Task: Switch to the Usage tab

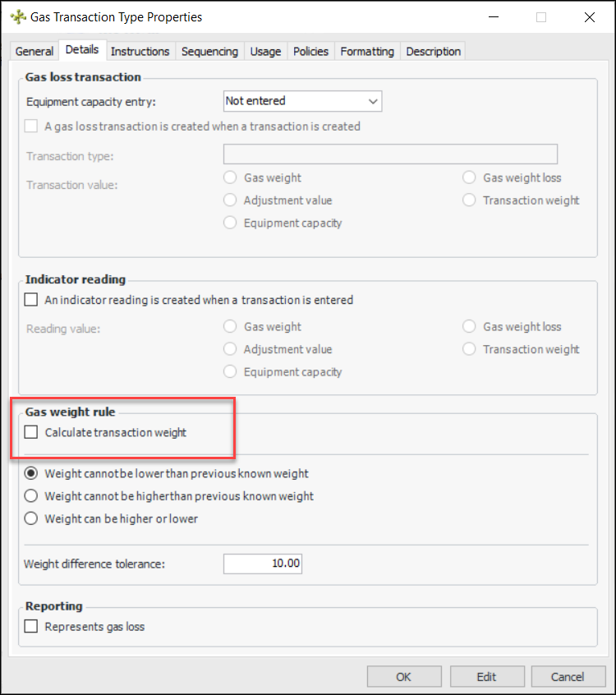Action: (265, 51)
